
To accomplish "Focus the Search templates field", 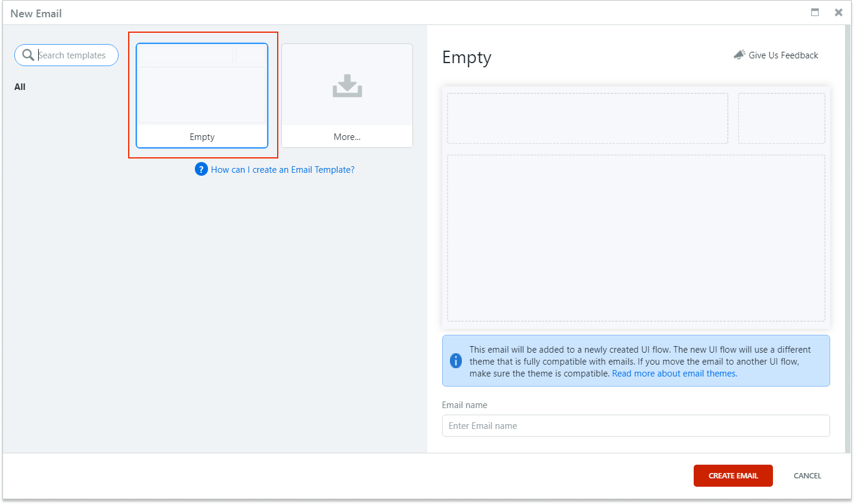I will (x=66, y=55).
